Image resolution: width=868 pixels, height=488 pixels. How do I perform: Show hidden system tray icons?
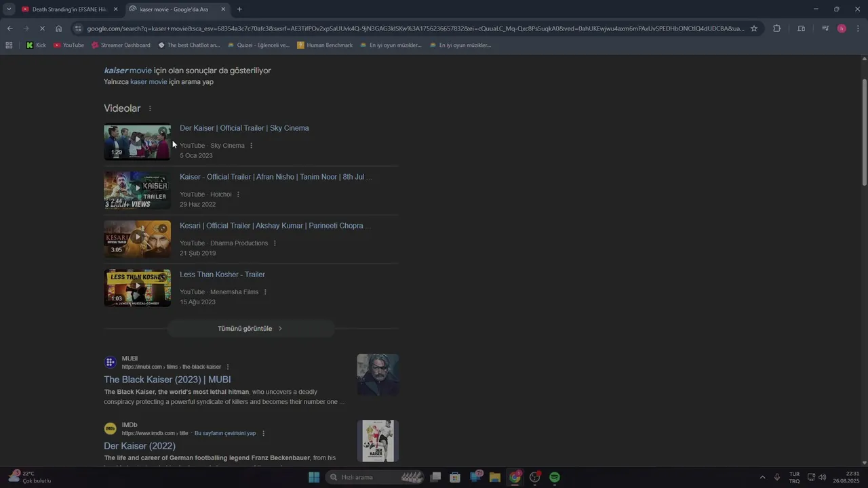(762, 477)
